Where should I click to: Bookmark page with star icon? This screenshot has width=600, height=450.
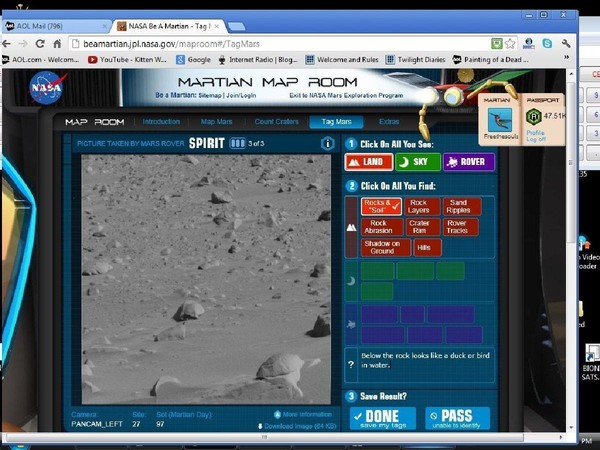click(510, 44)
